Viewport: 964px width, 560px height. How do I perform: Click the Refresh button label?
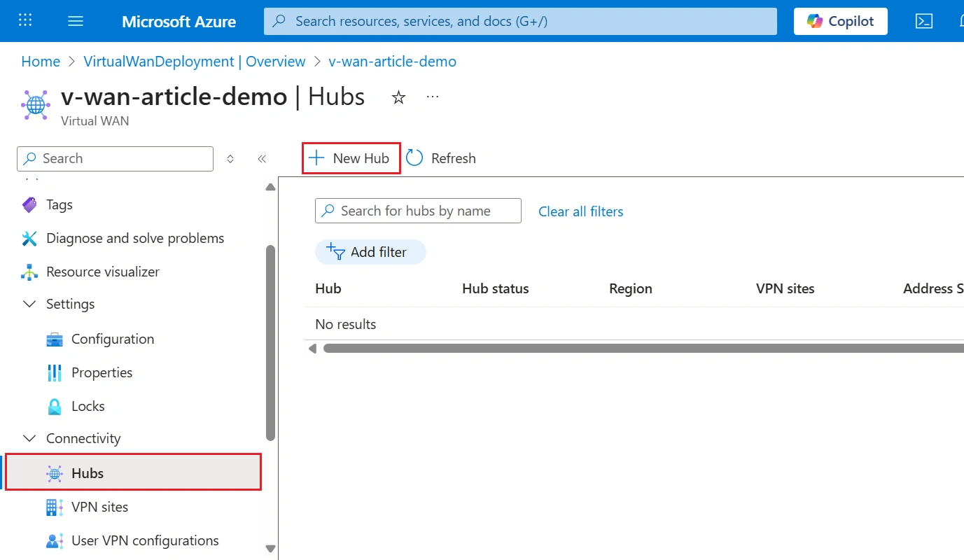coord(454,158)
